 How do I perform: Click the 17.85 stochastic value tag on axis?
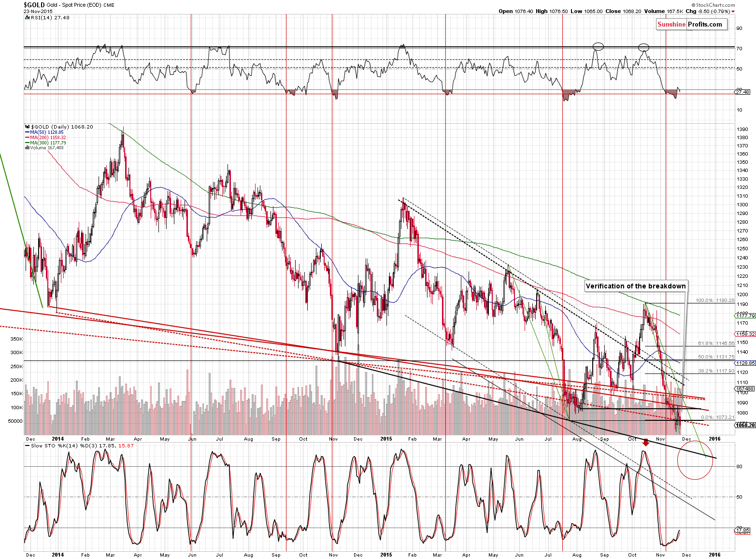(742, 530)
